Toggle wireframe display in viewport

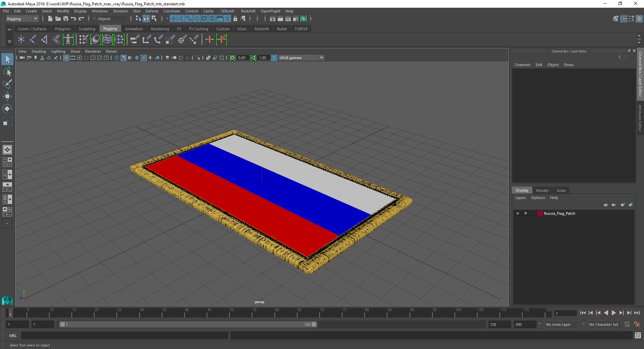coord(117,58)
